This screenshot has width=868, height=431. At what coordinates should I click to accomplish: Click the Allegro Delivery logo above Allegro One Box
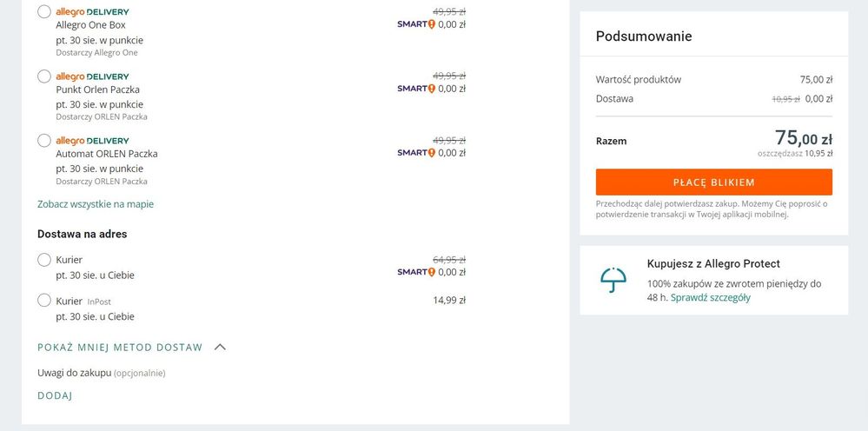[92, 11]
